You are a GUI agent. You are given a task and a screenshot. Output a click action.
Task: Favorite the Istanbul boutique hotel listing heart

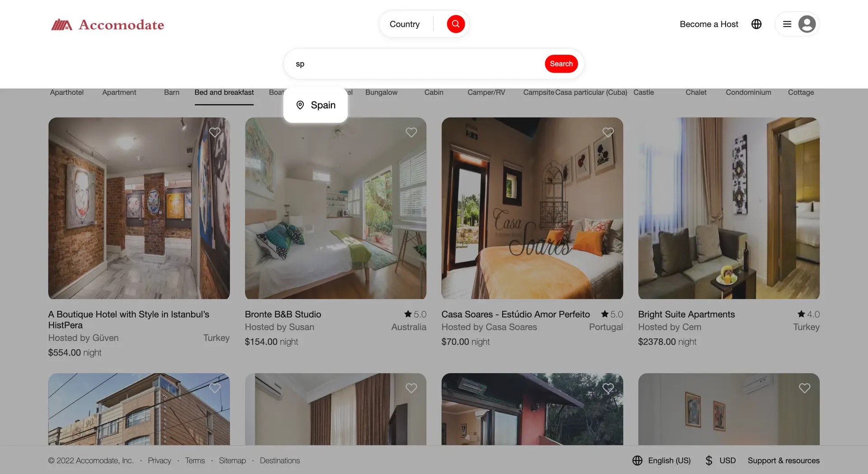coord(215,132)
